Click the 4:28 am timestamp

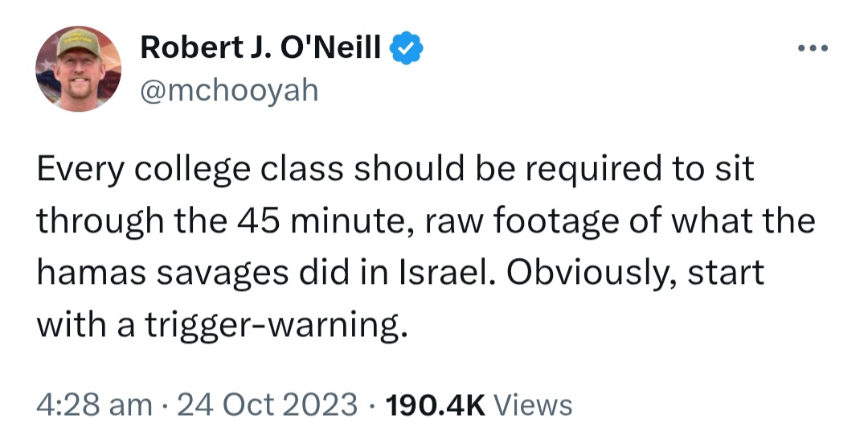[x=95, y=405]
